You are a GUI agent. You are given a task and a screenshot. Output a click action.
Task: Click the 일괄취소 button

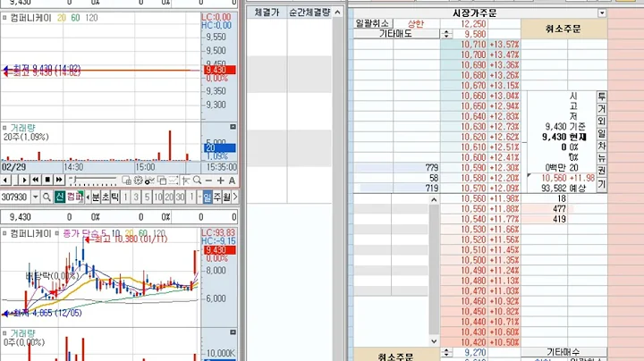372,23
